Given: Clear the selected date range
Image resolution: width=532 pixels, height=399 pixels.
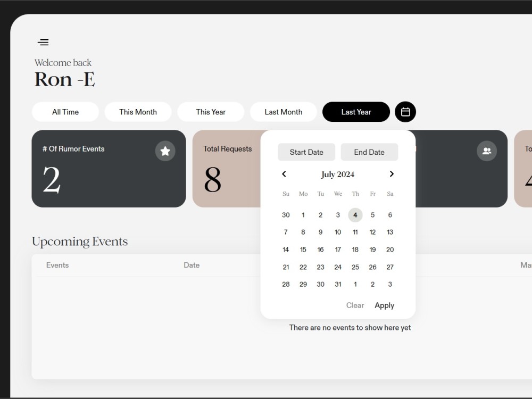Looking at the screenshot, I should pyautogui.click(x=355, y=305).
